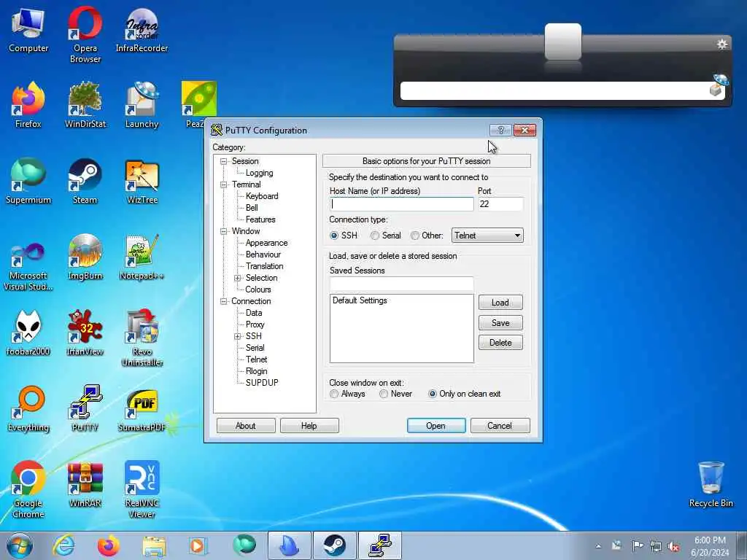The width and height of the screenshot is (747, 560).
Task: Select Proxy category in tree
Action: [x=255, y=324]
